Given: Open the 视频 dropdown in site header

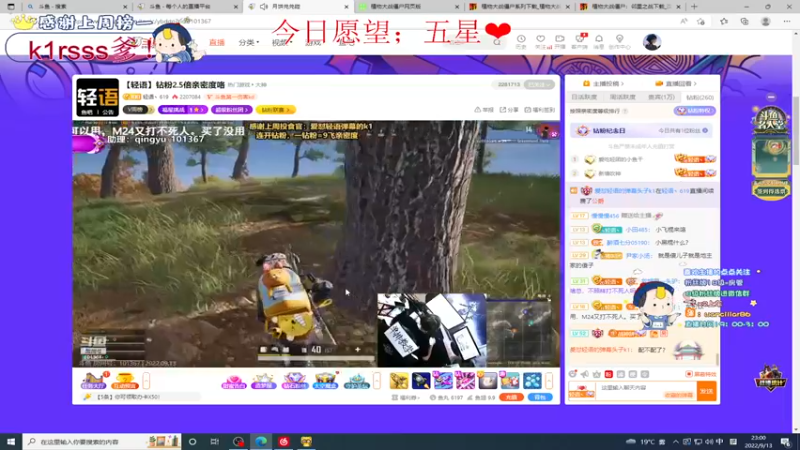Looking at the screenshot, I should coord(281,42).
